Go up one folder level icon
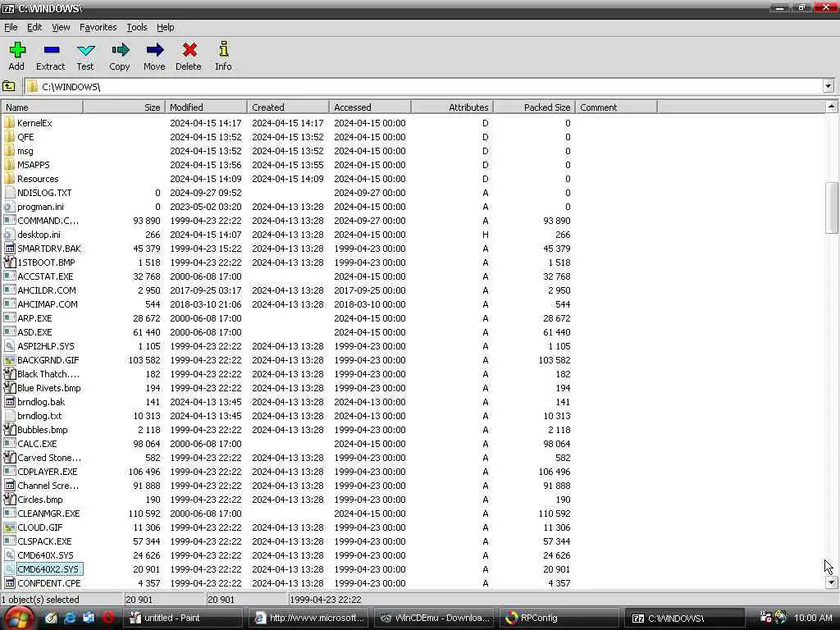The image size is (840, 630). tap(9, 86)
